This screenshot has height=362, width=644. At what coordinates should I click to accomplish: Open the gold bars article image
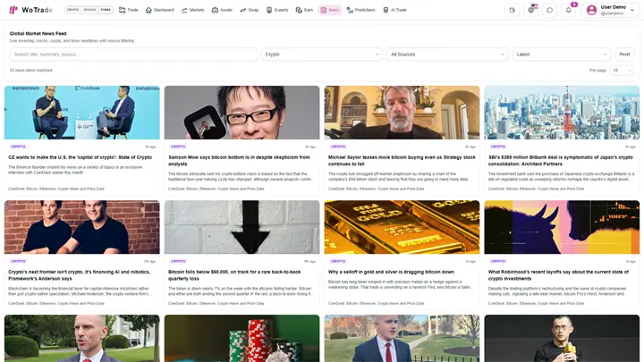click(x=402, y=227)
